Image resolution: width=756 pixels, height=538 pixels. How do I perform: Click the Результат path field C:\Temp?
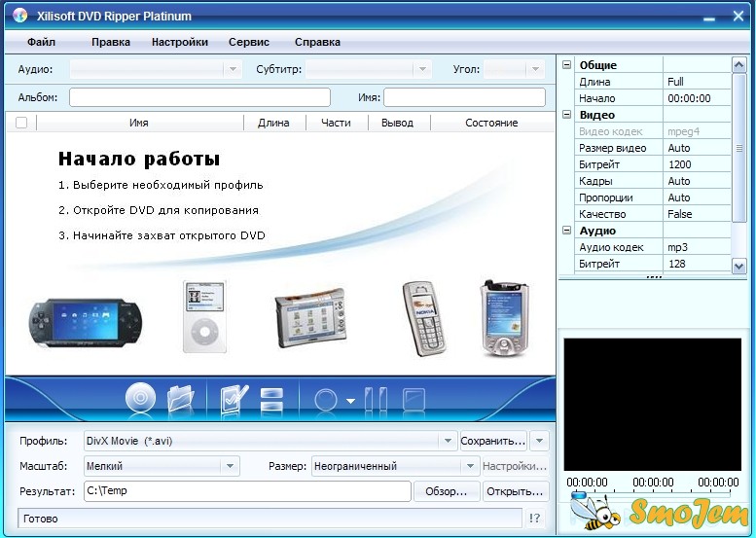(x=247, y=490)
